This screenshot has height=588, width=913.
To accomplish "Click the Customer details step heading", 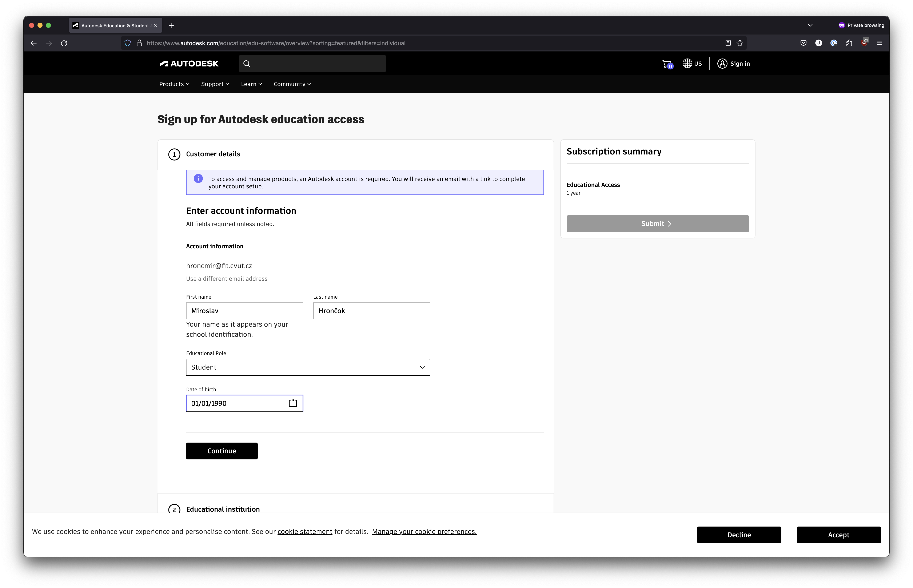I will [x=213, y=154].
